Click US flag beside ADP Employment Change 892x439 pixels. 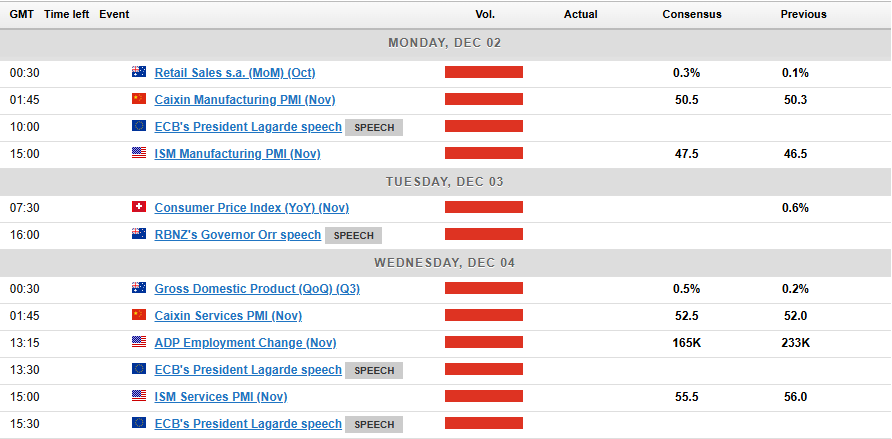pos(138,343)
